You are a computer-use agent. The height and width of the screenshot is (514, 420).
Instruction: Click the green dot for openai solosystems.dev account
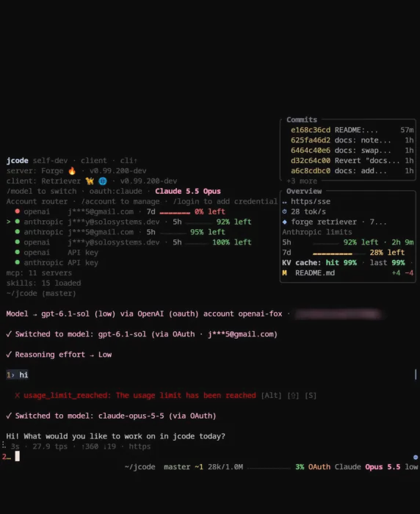pyautogui.click(x=18, y=242)
